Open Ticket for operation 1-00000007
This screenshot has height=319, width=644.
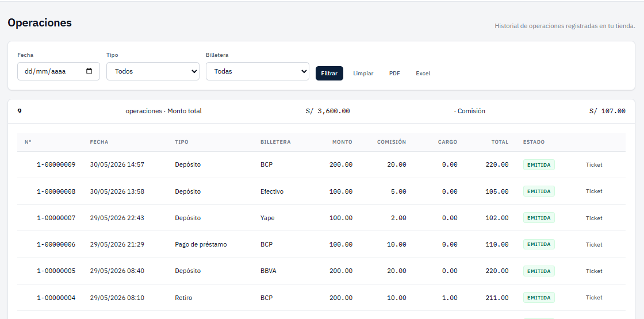594,218
